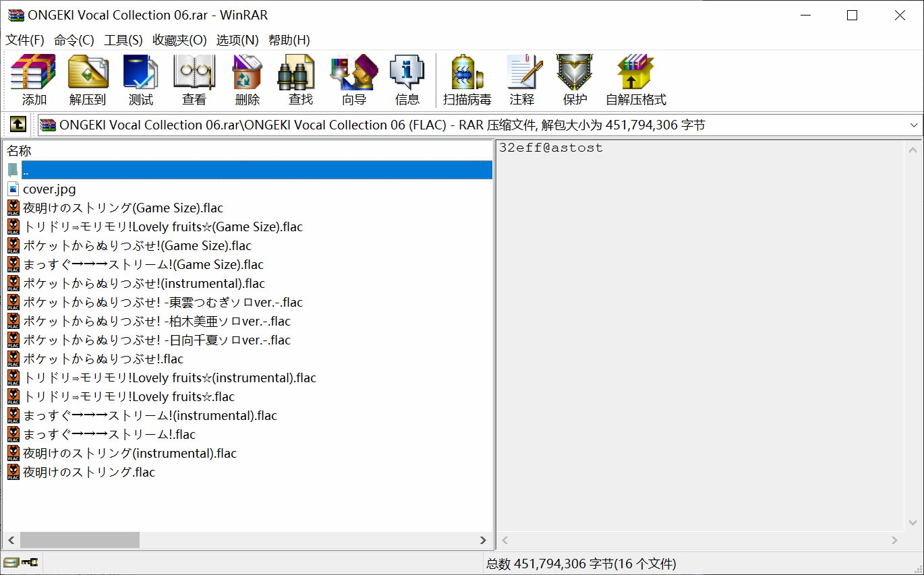Screen dimensions: 924x575
Task: Open the 注释 (Comment) tool
Action: point(521,80)
